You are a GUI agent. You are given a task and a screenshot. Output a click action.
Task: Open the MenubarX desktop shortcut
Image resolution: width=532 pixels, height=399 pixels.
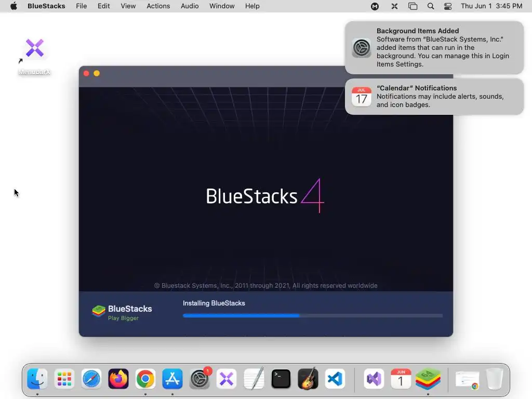click(35, 56)
